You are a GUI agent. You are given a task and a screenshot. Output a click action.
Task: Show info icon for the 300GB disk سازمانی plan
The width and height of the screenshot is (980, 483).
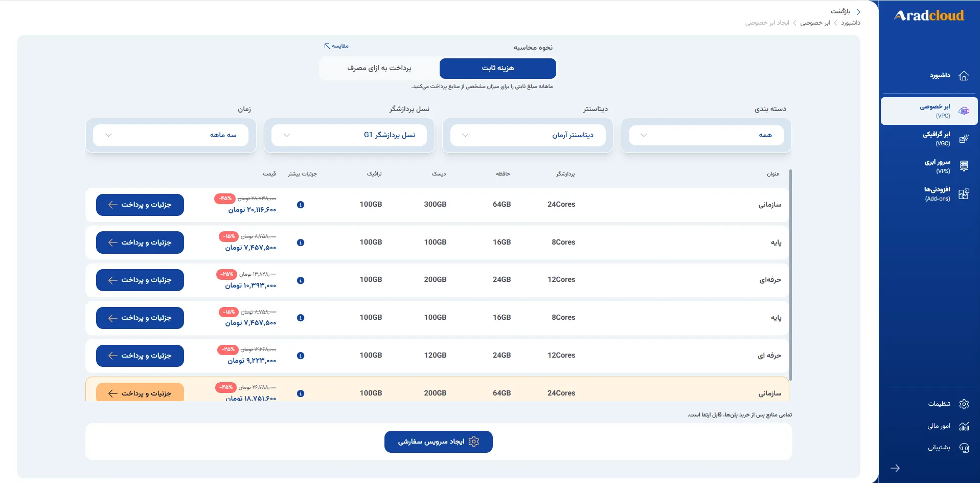point(301,205)
